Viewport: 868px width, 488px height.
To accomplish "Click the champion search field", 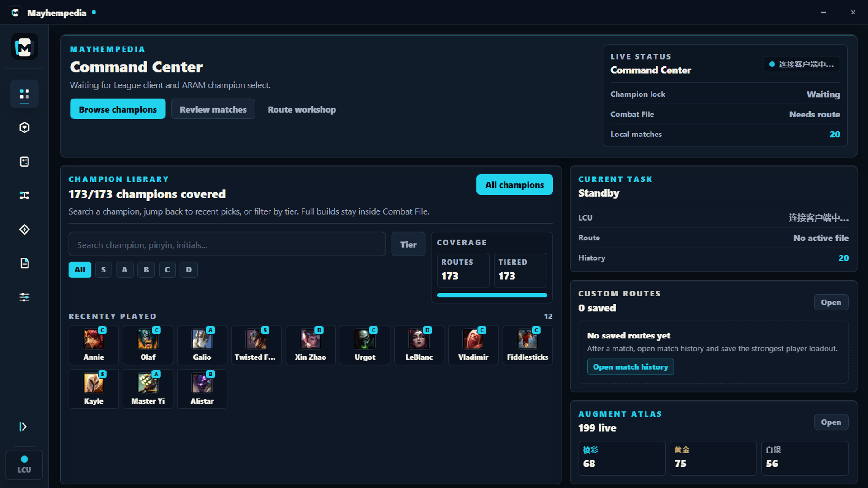I will tap(227, 244).
